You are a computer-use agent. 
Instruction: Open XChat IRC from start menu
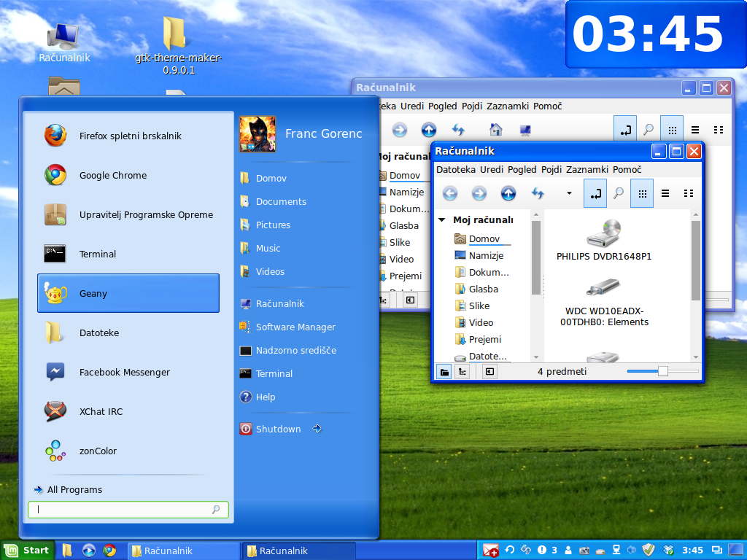tap(128, 411)
